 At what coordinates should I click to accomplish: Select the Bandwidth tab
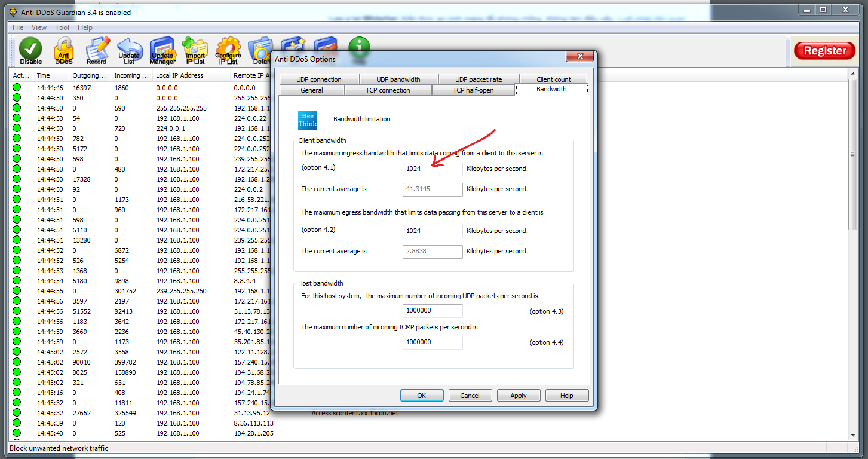[552, 89]
